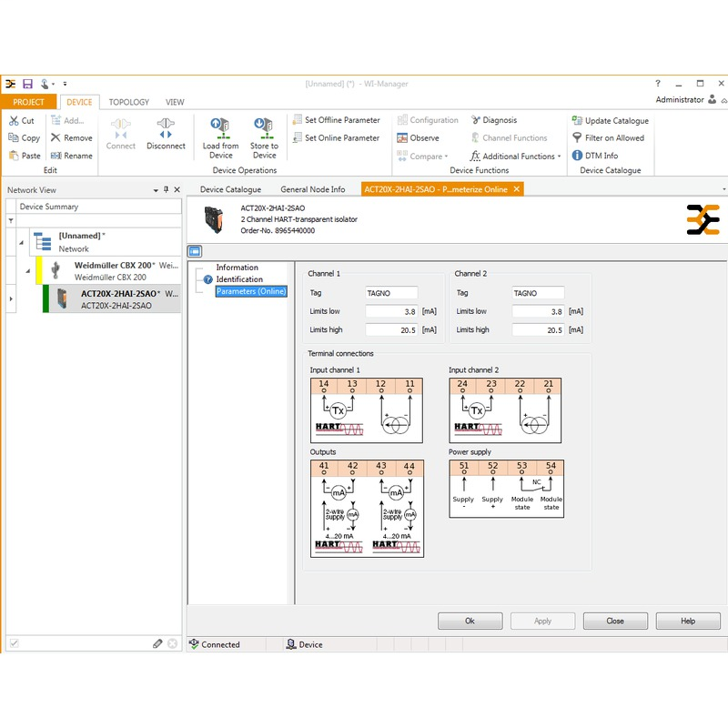The height and width of the screenshot is (728, 728).
Task: Click the Disconnect device icon
Action: [166, 128]
